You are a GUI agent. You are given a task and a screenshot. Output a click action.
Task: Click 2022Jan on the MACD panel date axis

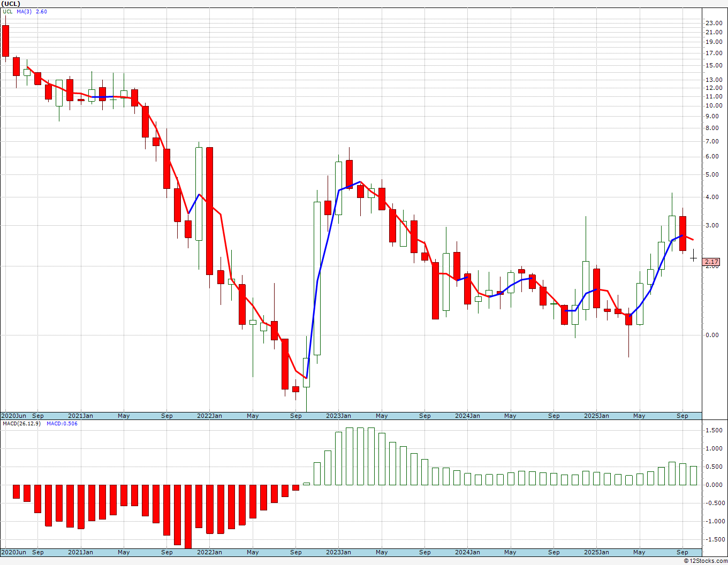tap(209, 552)
